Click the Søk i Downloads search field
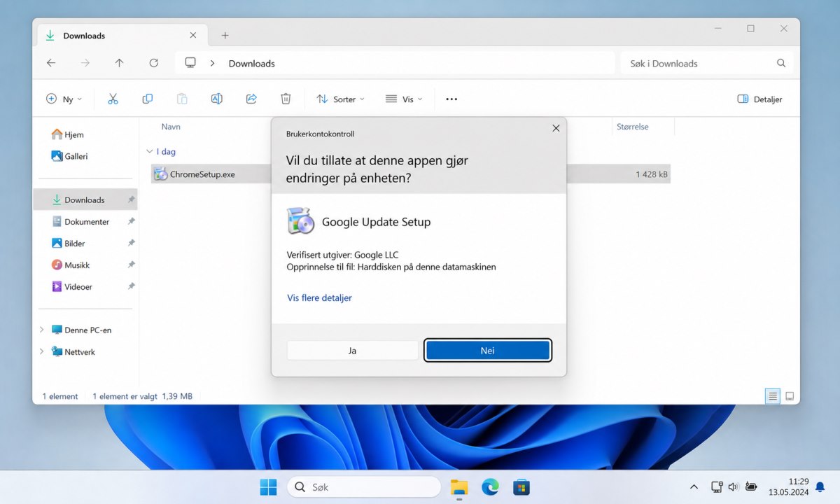The image size is (840, 504). click(707, 63)
